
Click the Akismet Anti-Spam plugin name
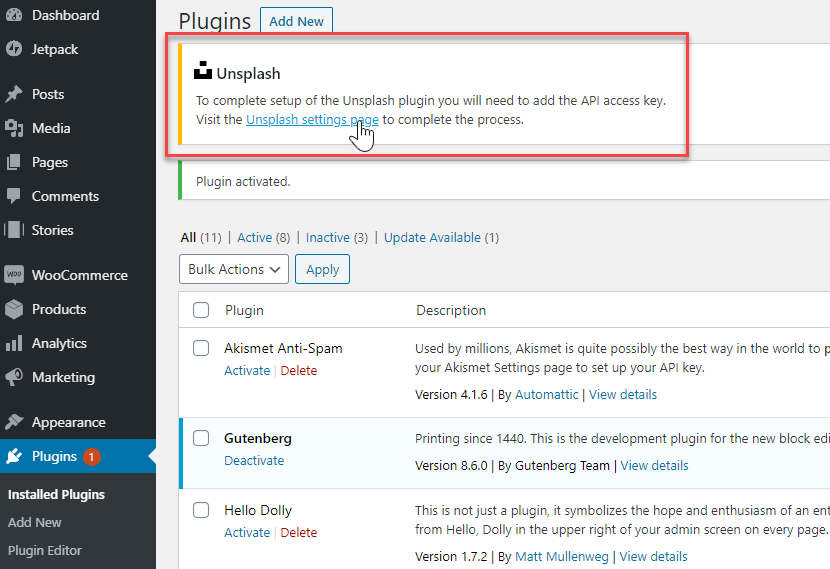(283, 348)
